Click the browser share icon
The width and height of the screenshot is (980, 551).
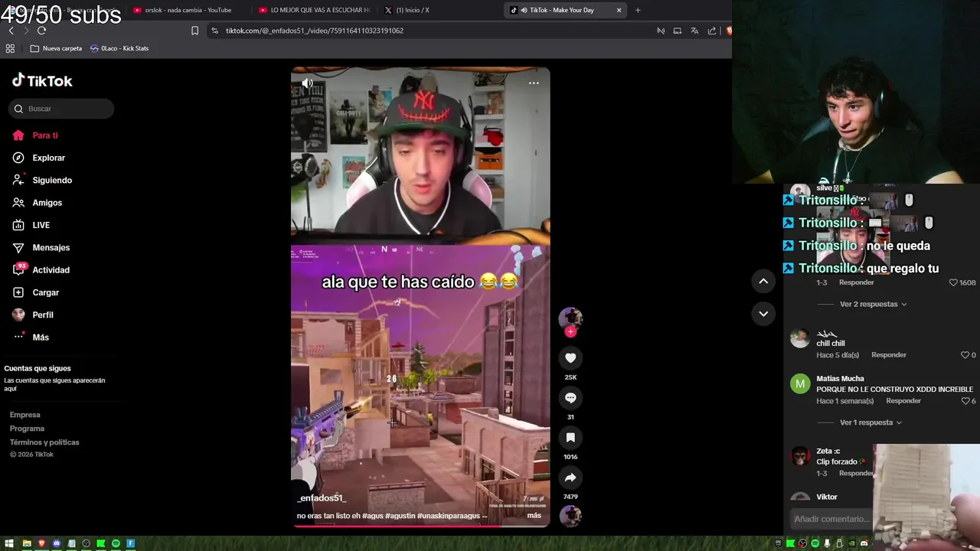click(x=712, y=31)
